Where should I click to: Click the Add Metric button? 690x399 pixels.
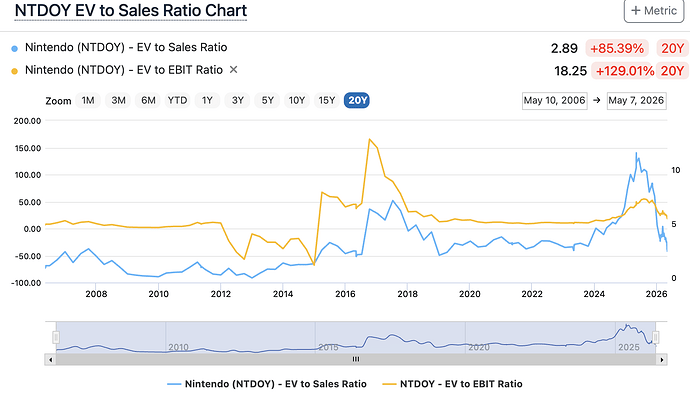[x=653, y=11]
